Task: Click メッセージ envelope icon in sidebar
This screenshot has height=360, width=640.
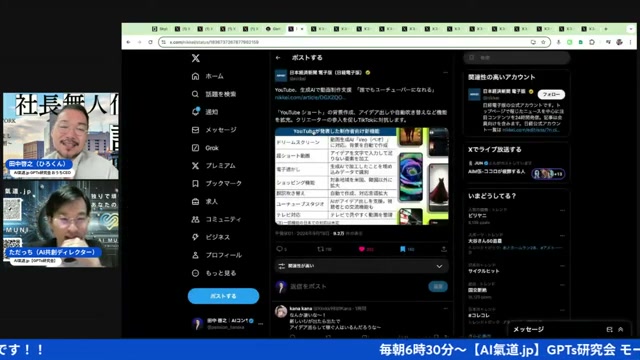Action: [196, 130]
